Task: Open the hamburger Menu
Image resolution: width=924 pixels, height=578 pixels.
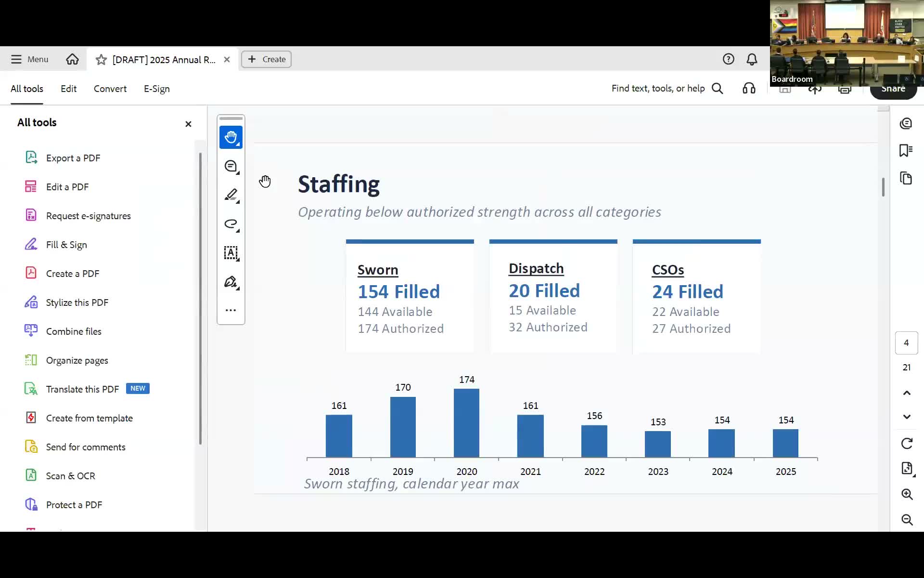Action: [30, 59]
